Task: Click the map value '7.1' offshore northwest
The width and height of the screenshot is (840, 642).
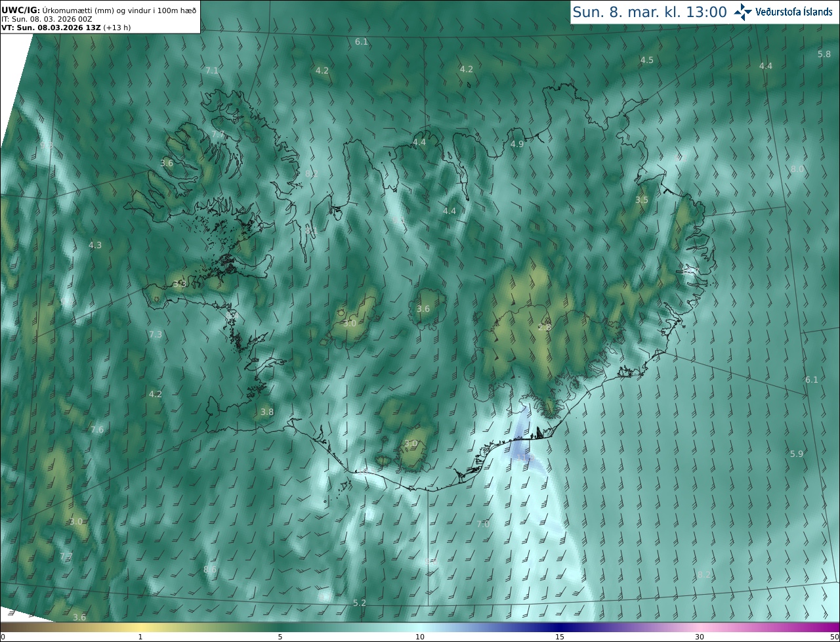Action: pos(212,70)
